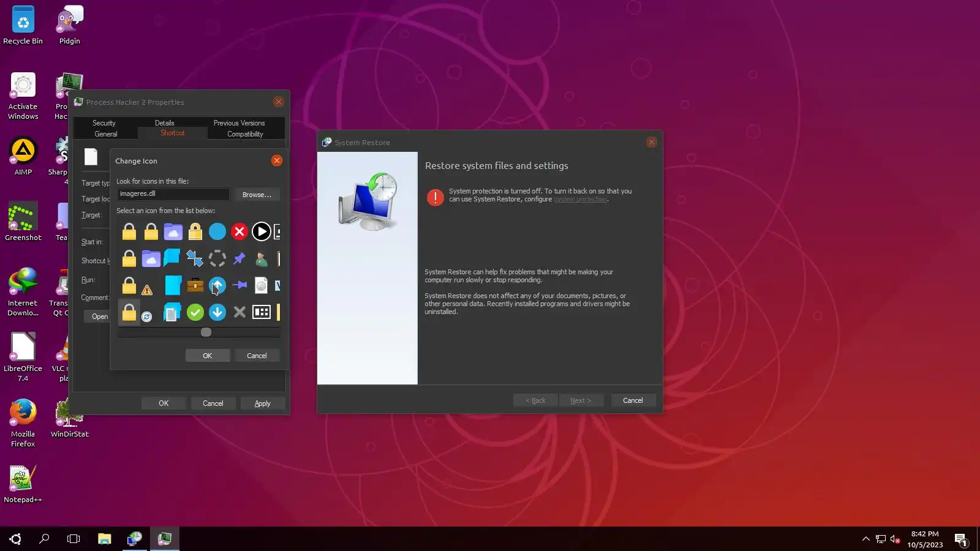980x551 pixels.
Task: Show hidden tray icons chevron
Action: (865, 539)
